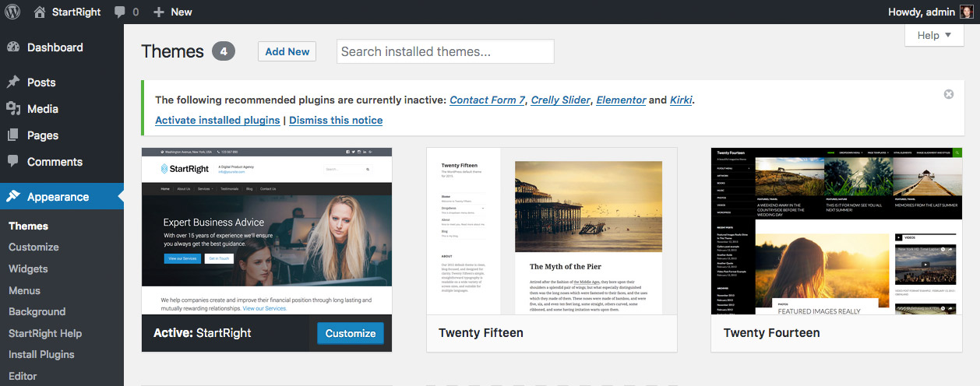Image resolution: width=980 pixels, height=386 pixels.
Task: Open the Themes submenu item
Action: click(28, 226)
